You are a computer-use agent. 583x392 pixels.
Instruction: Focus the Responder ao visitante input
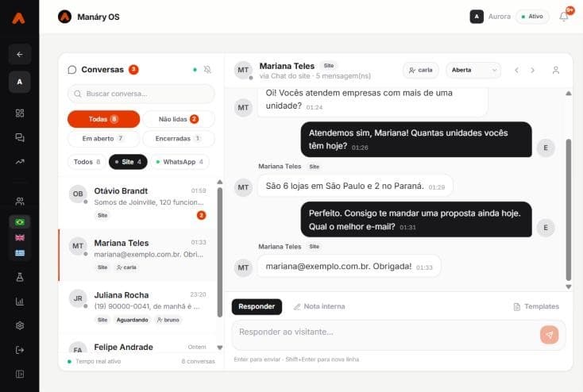384,334
